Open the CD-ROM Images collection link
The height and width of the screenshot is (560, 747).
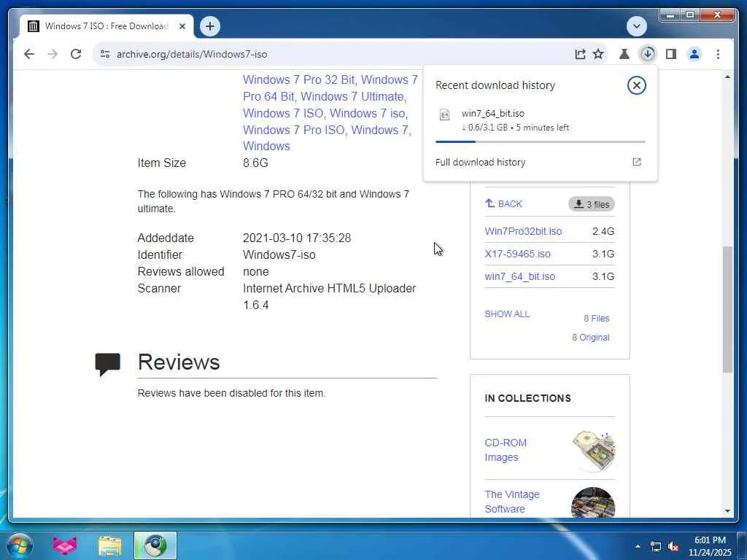click(506, 449)
